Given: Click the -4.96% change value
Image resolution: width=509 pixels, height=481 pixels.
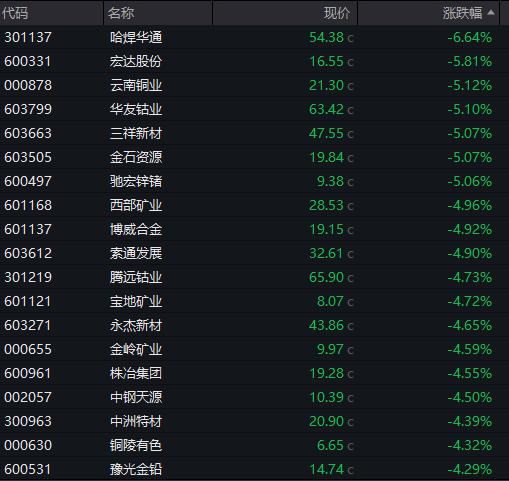Looking at the screenshot, I should click(x=469, y=205).
